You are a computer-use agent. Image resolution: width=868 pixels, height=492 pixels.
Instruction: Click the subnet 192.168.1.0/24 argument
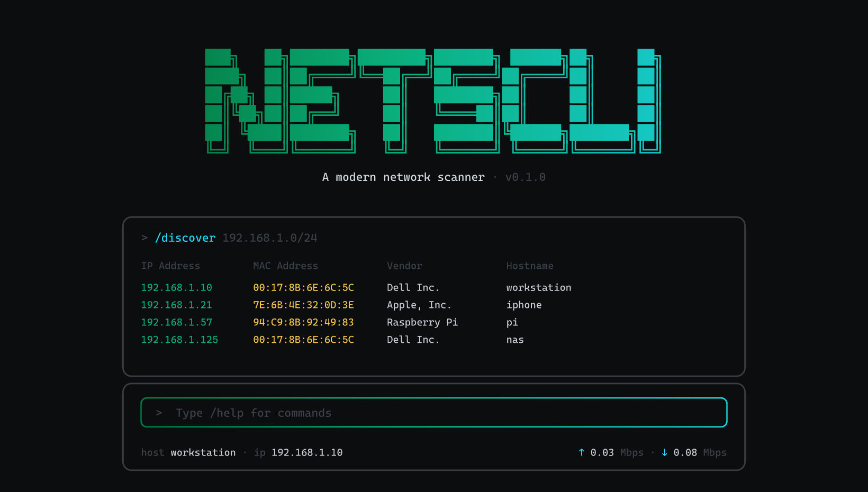pyautogui.click(x=270, y=238)
